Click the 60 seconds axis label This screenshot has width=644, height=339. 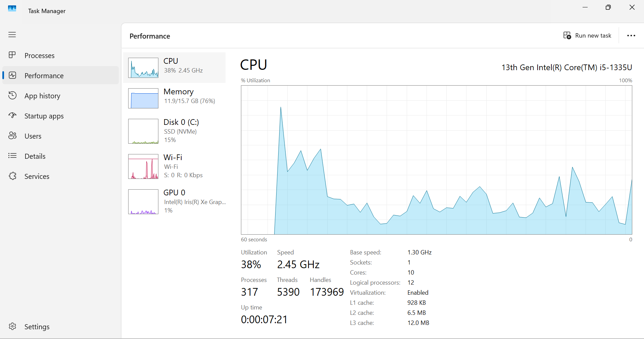pos(254,240)
